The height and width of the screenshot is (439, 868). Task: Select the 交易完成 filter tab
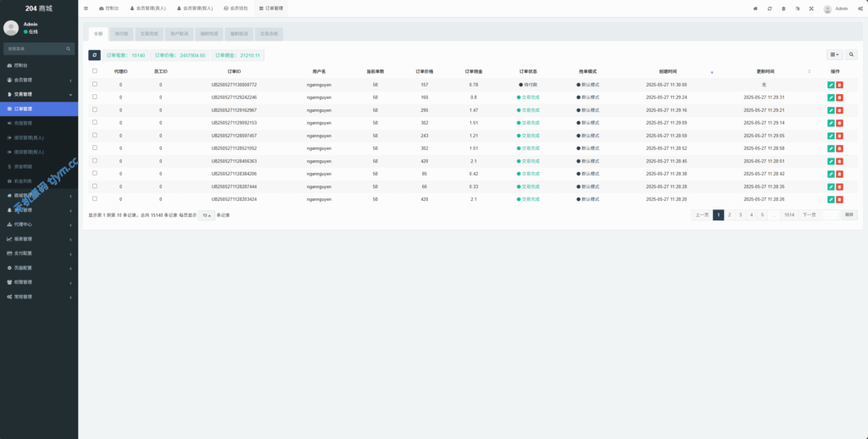click(x=147, y=35)
